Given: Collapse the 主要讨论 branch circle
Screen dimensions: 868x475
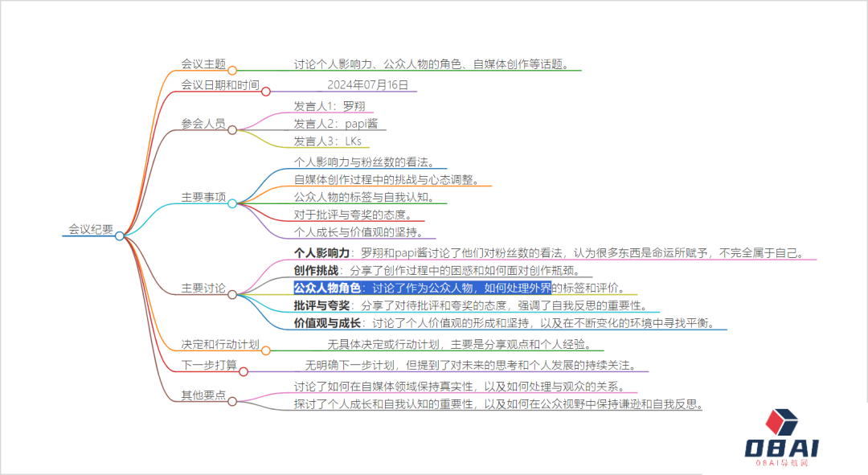Looking at the screenshot, I should tap(232, 294).
